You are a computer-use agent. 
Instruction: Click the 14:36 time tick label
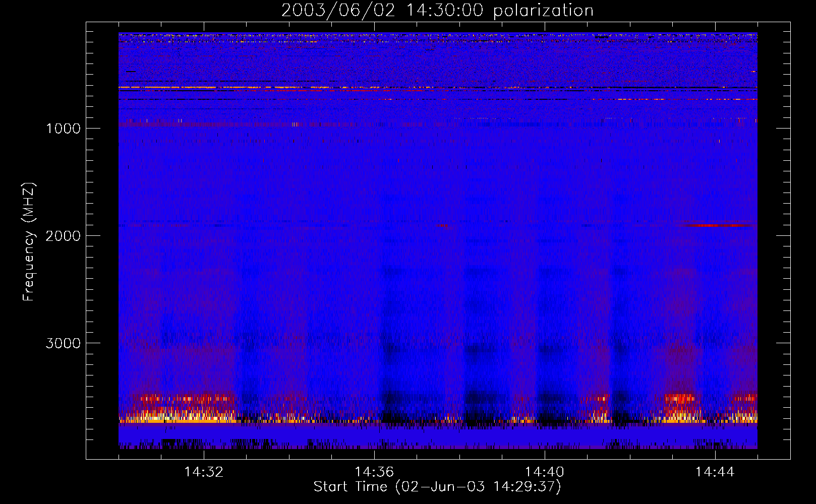[x=374, y=472]
